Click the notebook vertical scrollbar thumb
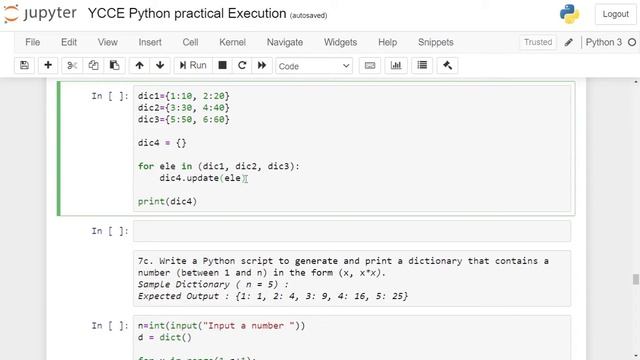This screenshot has height=360, width=640. (x=636, y=280)
